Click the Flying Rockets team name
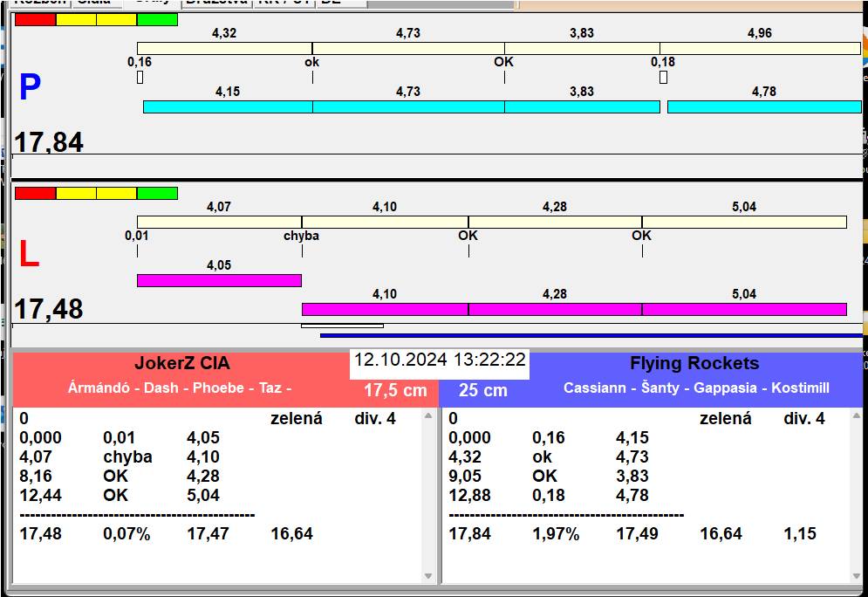Screen dimensions: 868x597 694,363
